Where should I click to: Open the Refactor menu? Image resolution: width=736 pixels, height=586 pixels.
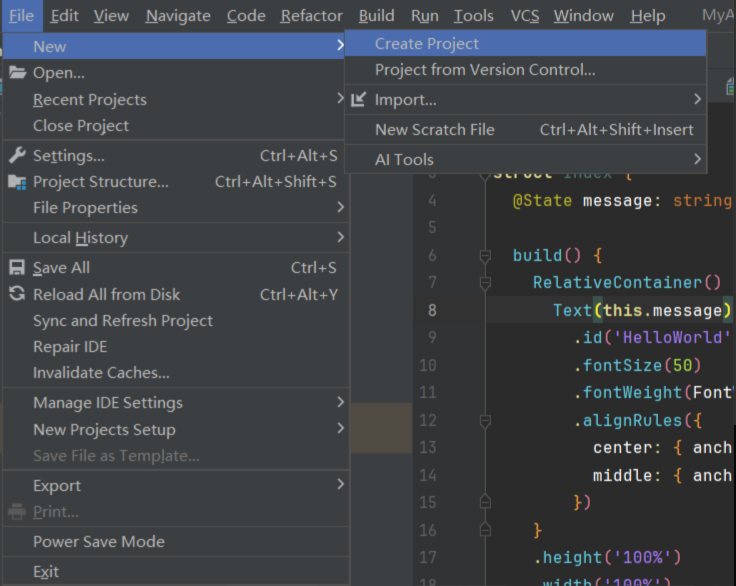click(x=312, y=15)
